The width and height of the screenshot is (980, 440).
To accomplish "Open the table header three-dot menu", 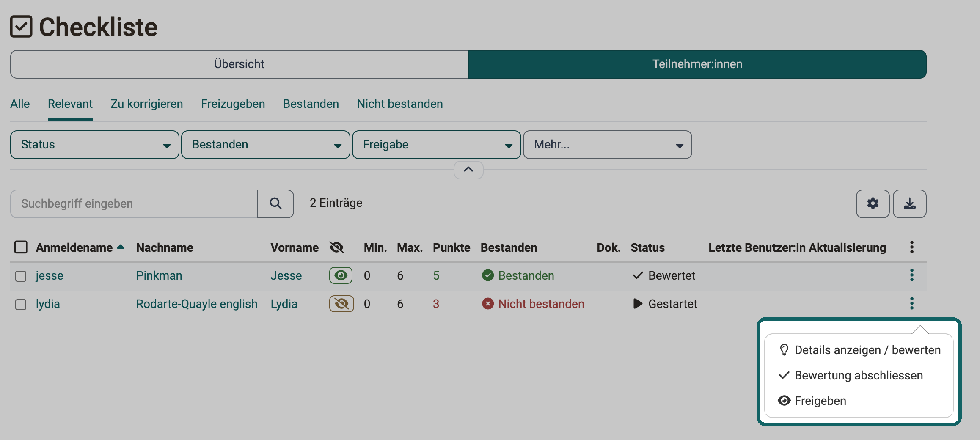I will tap(912, 247).
